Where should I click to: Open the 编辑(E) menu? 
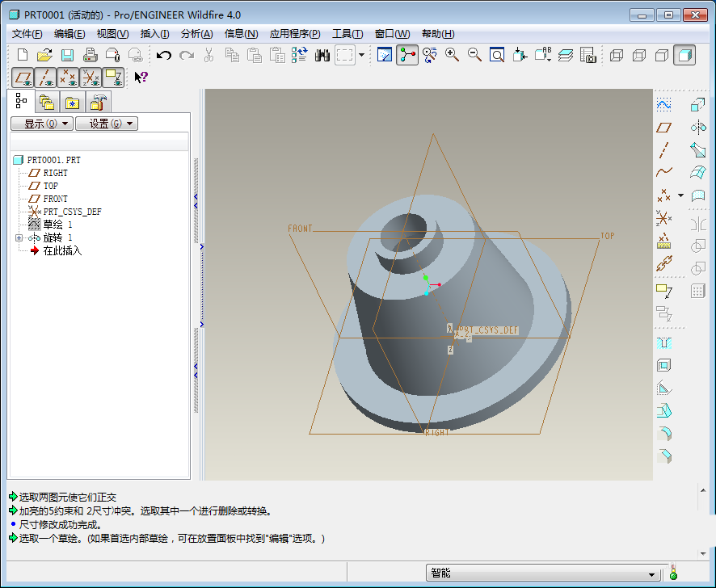[69, 34]
